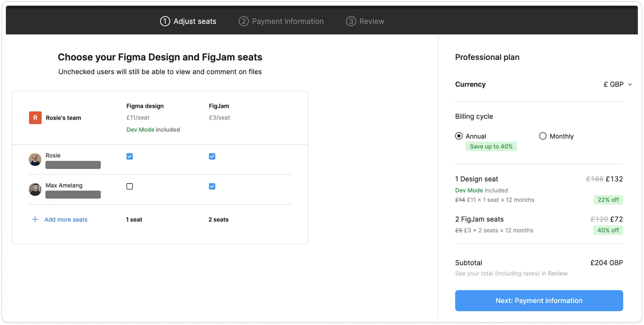644x325 pixels.
Task: Click the Rosie user name
Action: pyautogui.click(x=53, y=156)
